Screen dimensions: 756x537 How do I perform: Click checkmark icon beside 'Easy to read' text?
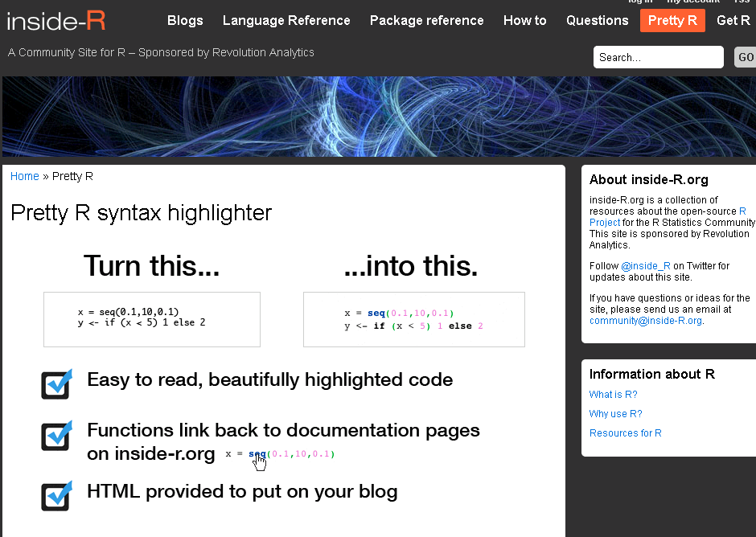pos(56,384)
